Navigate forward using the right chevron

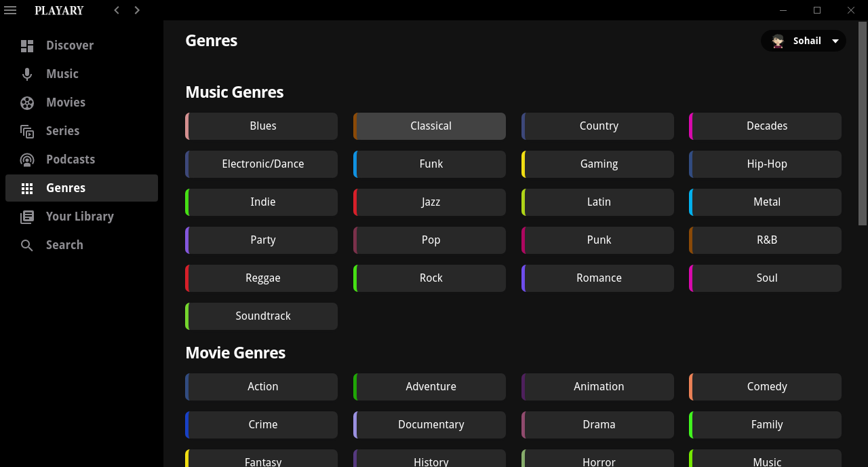coord(136,10)
